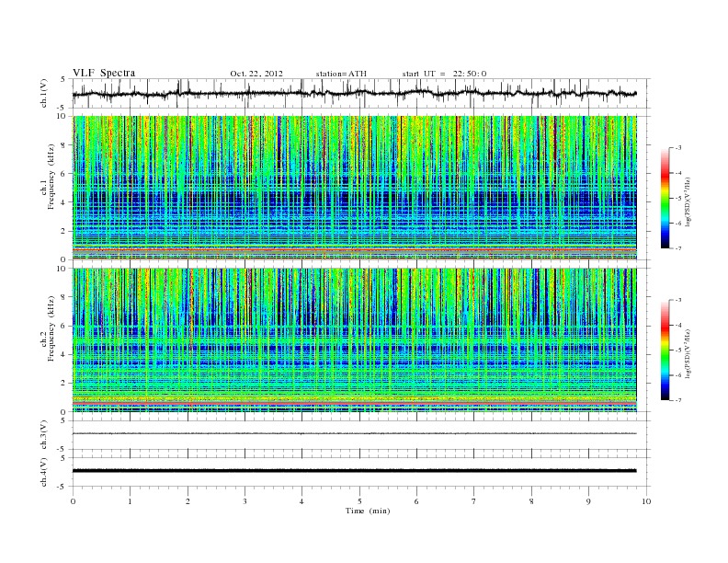The height and width of the screenshot is (563, 728).
Task: Click the "station=ATH" label
Action: click(341, 74)
